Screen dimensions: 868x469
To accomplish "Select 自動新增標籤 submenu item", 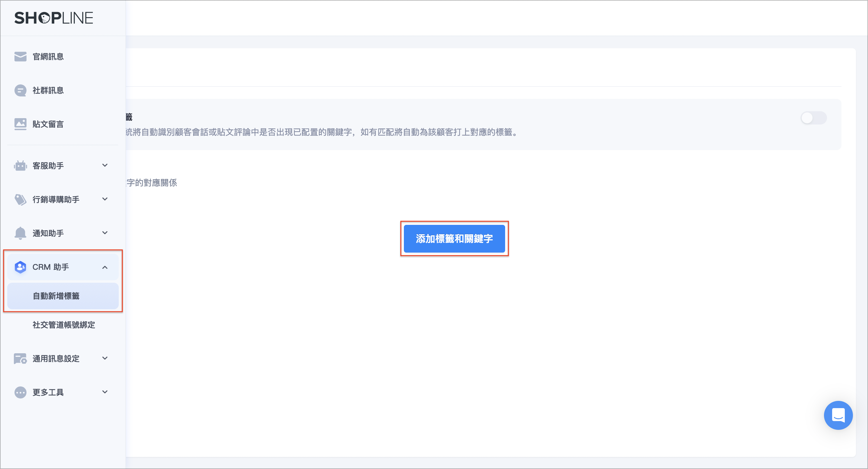I will [x=63, y=296].
